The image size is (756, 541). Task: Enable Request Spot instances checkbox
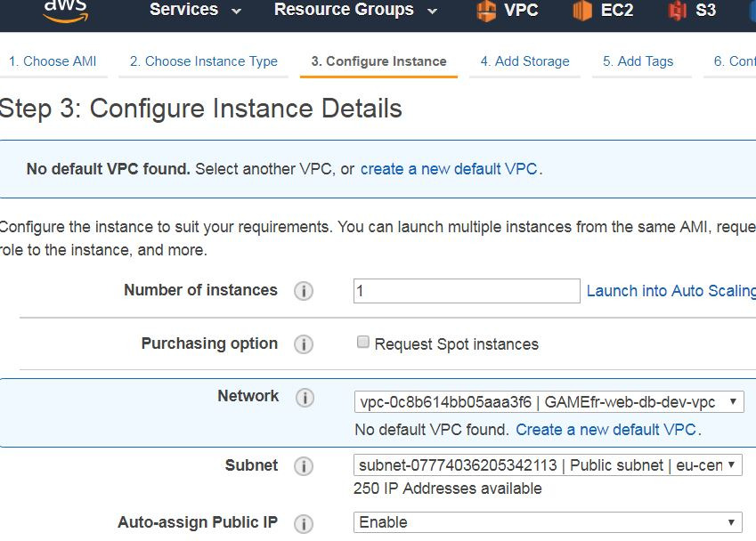pos(363,342)
